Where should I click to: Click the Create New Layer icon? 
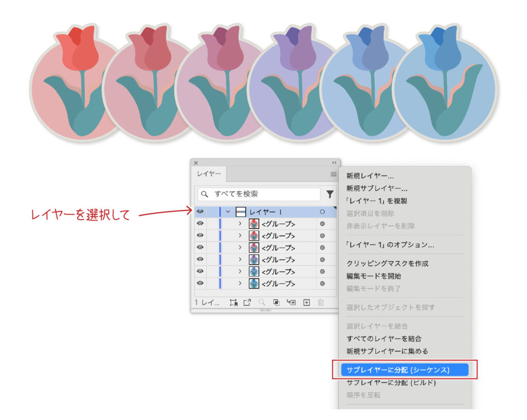pyautogui.click(x=306, y=303)
